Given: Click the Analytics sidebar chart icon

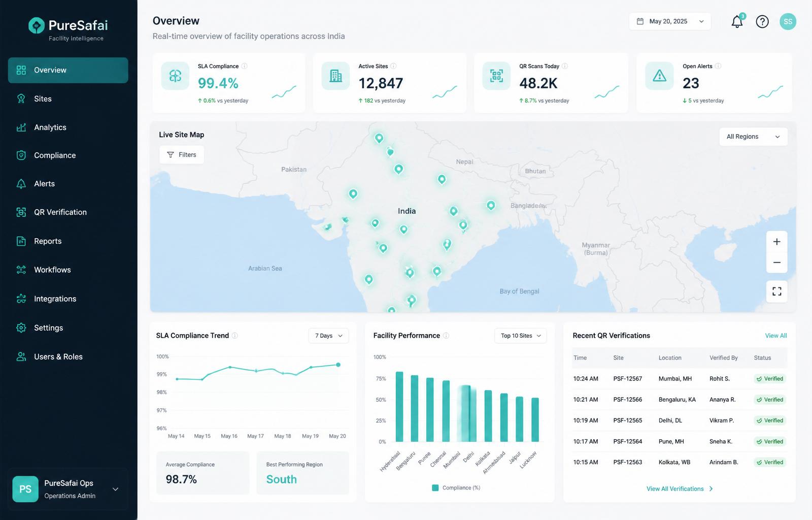Looking at the screenshot, I should 21,127.
